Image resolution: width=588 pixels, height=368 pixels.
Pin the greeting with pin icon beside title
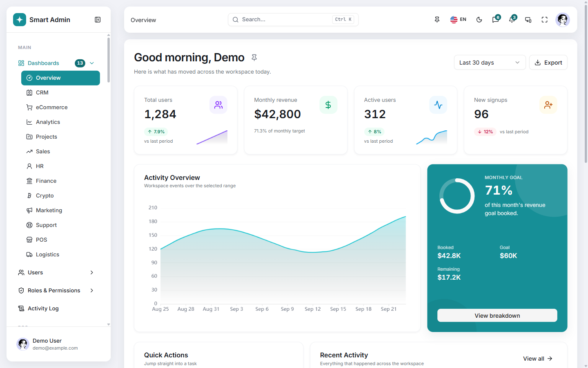pyautogui.click(x=254, y=58)
